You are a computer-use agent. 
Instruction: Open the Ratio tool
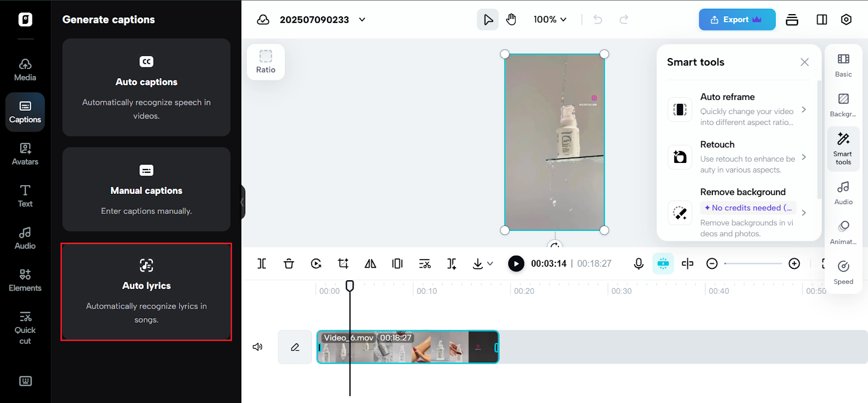[266, 62]
